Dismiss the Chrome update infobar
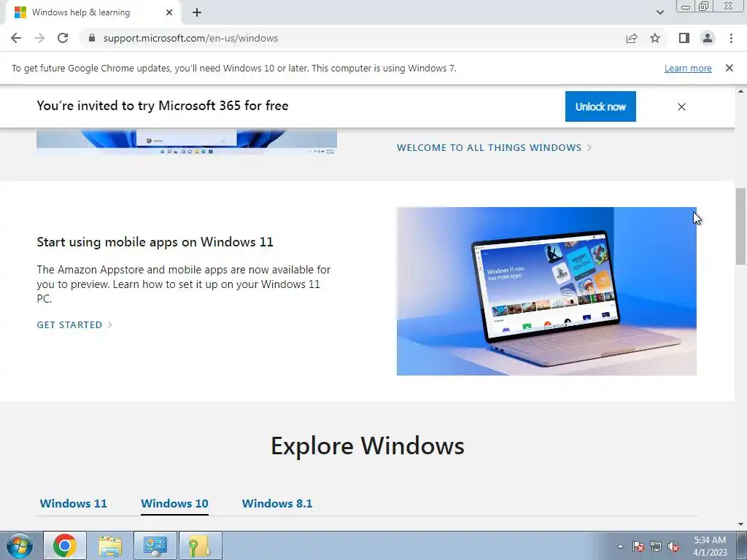The width and height of the screenshot is (747, 560). pyautogui.click(x=729, y=68)
